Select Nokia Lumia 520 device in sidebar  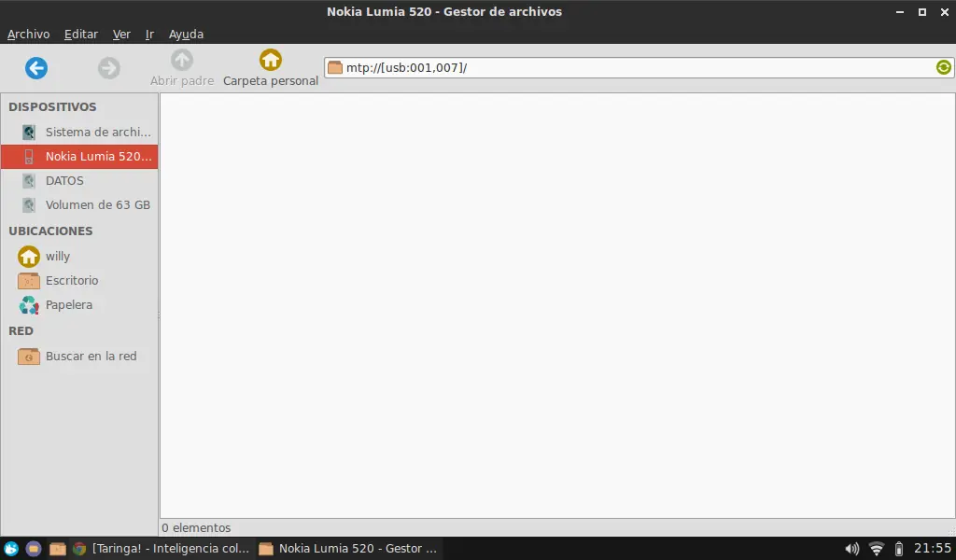tap(79, 156)
